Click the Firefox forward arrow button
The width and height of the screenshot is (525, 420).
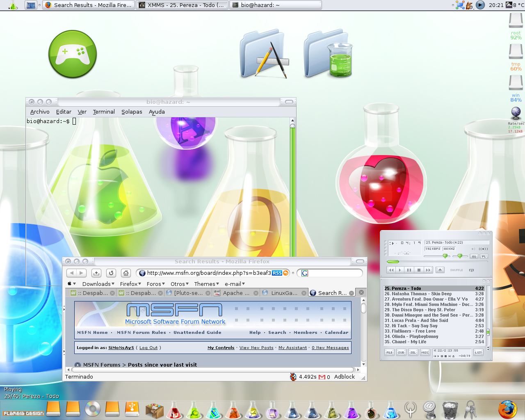(81, 273)
